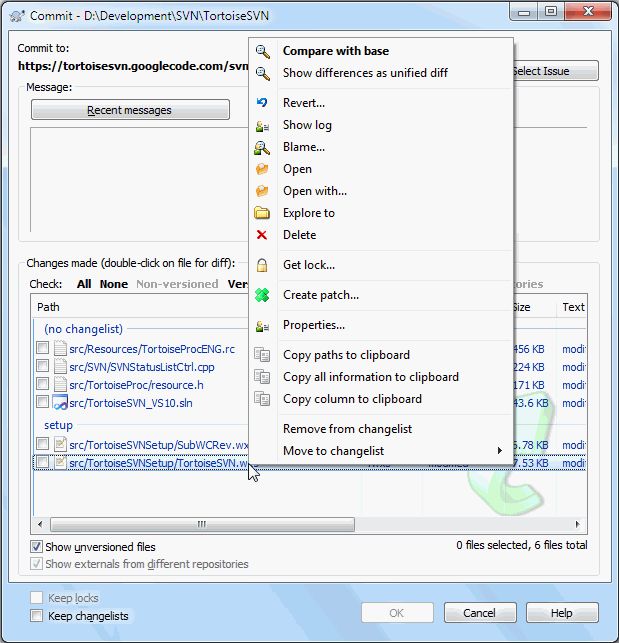Select Revert... from context menu
The image size is (619, 643).
[x=381, y=103]
